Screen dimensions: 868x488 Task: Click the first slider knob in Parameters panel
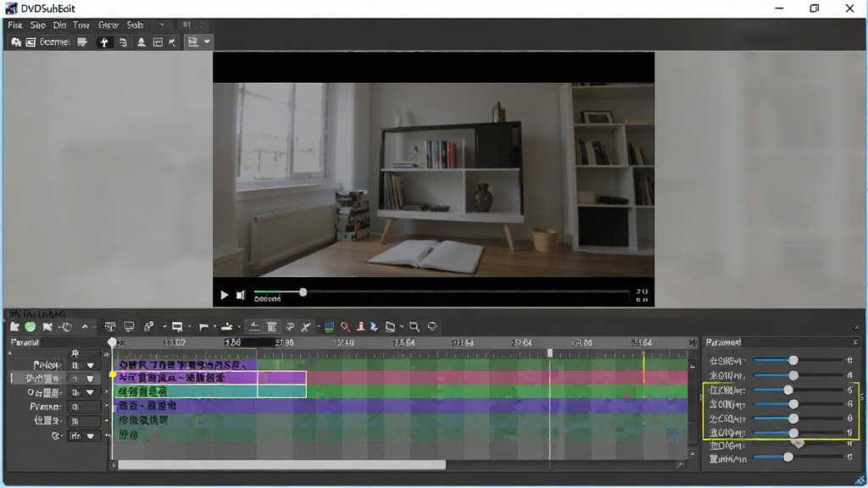tap(793, 360)
